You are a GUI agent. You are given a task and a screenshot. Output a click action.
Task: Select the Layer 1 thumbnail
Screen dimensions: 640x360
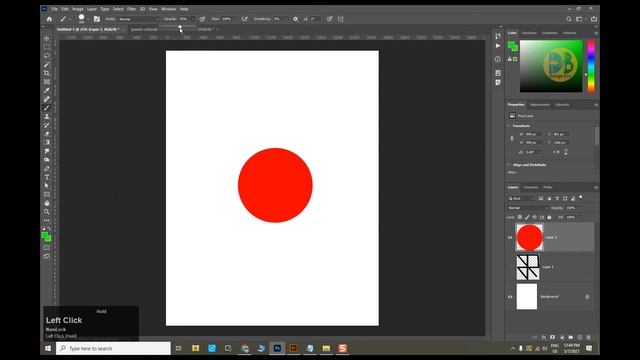point(528,267)
